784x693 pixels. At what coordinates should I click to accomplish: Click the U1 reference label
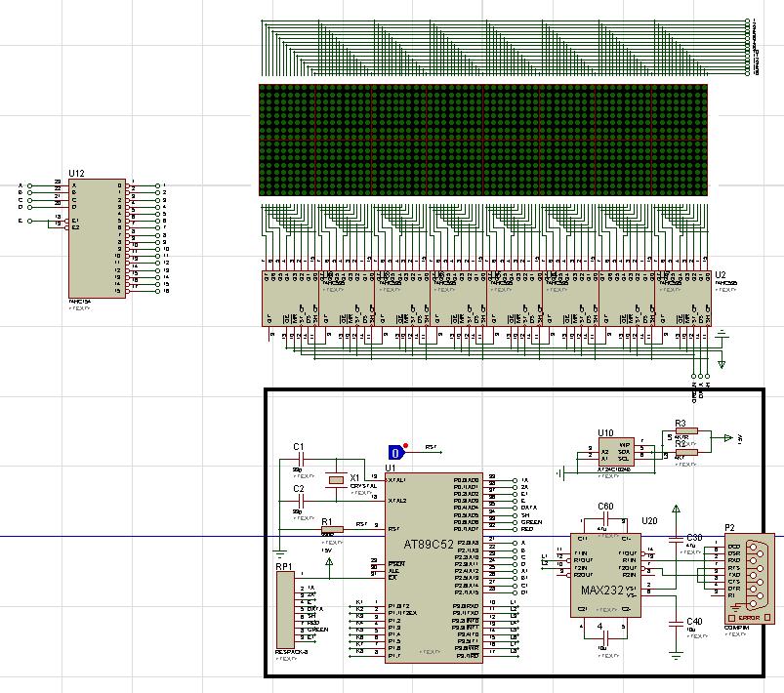pyautogui.click(x=390, y=469)
